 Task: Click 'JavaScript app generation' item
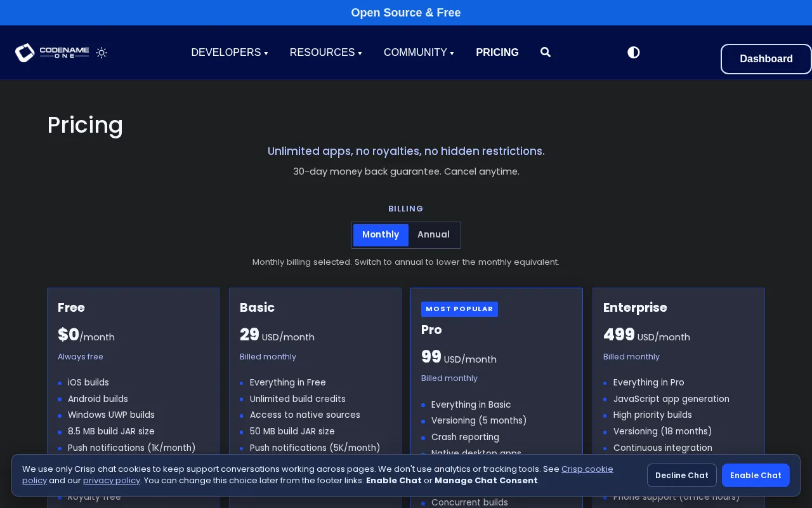(x=671, y=399)
